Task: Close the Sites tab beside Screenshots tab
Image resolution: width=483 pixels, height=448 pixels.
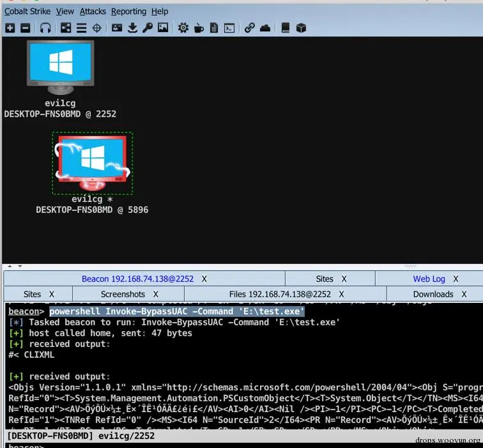Action: 52,295
